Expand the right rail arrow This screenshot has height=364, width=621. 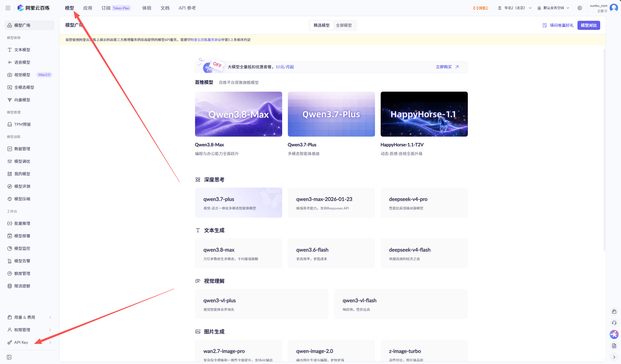[614, 357]
